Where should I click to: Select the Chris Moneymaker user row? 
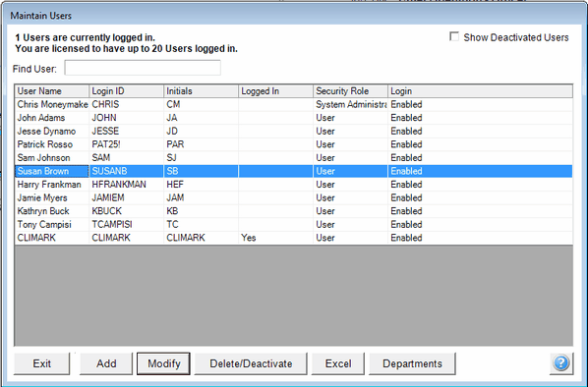click(x=294, y=104)
